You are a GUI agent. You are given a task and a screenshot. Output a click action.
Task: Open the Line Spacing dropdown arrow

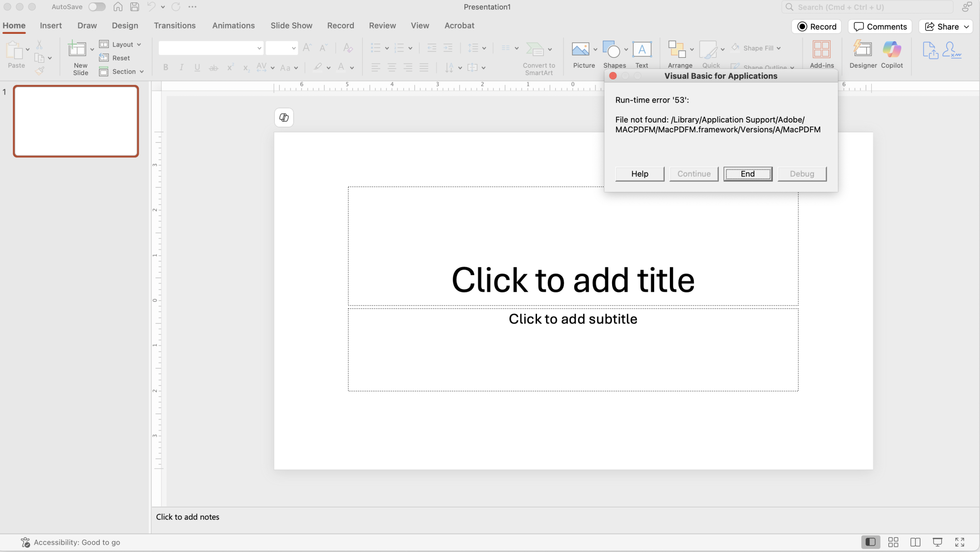point(484,48)
